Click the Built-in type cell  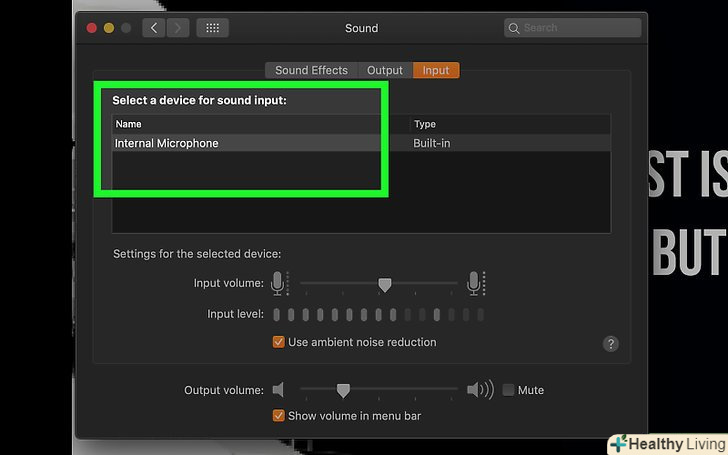click(x=431, y=143)
